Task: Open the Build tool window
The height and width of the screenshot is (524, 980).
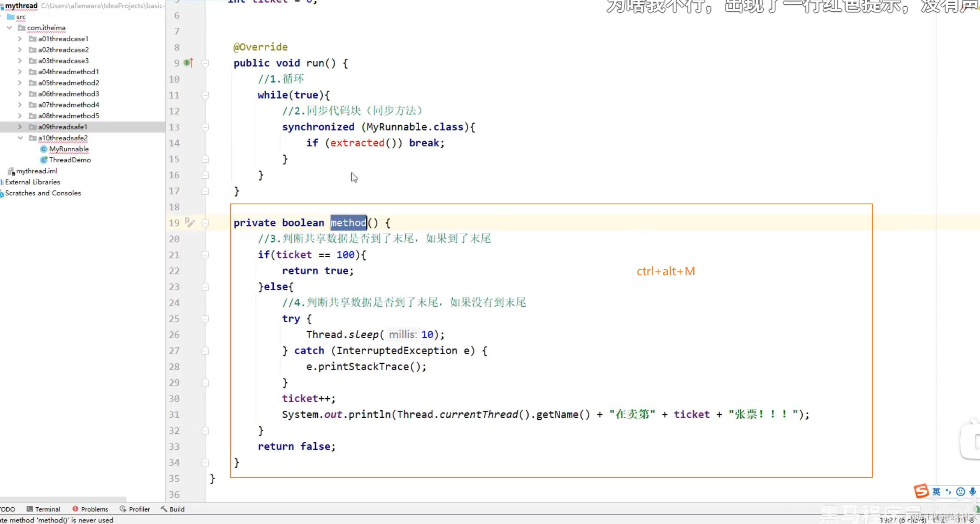Action: pyautogui.click(x=172, y=509)
